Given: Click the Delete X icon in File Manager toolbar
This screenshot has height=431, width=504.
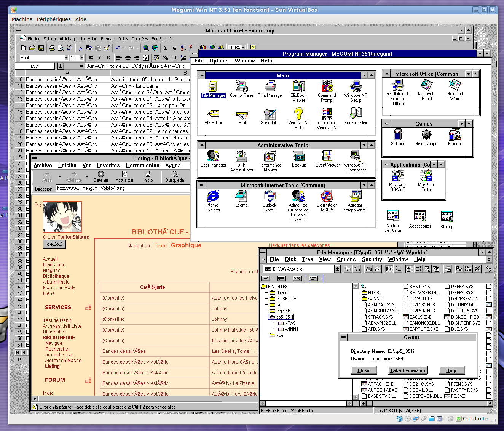Looking at the screenshot, I should coord(477,269).
